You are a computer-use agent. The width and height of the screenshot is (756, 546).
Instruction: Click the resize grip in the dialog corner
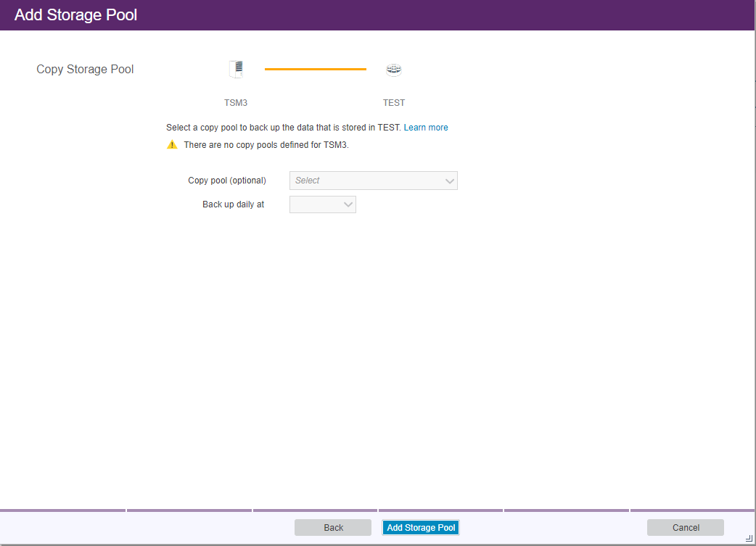click(x=748, y=537)
